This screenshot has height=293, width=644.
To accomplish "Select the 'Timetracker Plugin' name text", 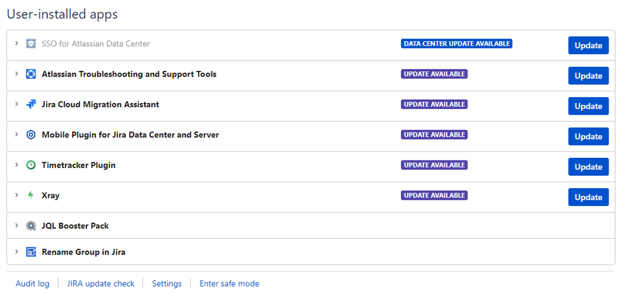I will 79,165.
